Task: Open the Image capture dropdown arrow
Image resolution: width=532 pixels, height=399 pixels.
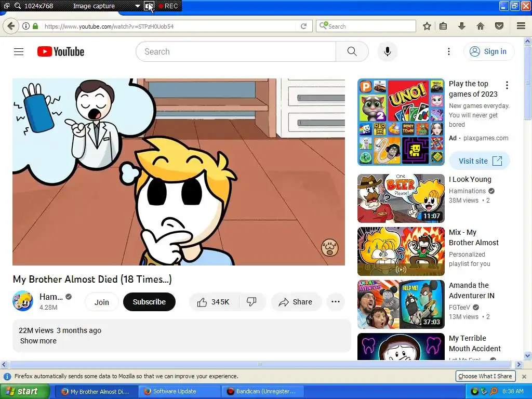Action: pyautogui.click(x=137, y=6)
